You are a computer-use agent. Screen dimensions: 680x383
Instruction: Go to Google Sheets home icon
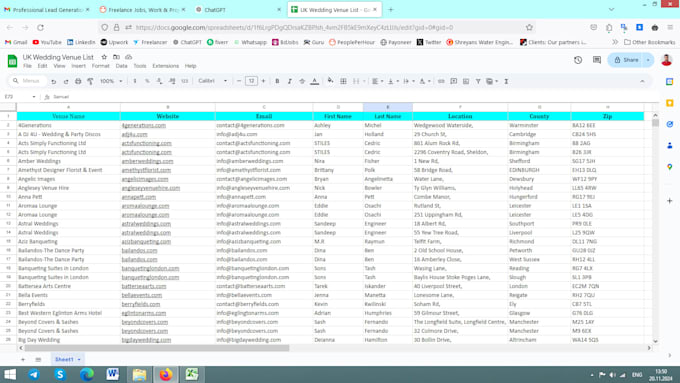pyautogui.click(x=12, y=61)
